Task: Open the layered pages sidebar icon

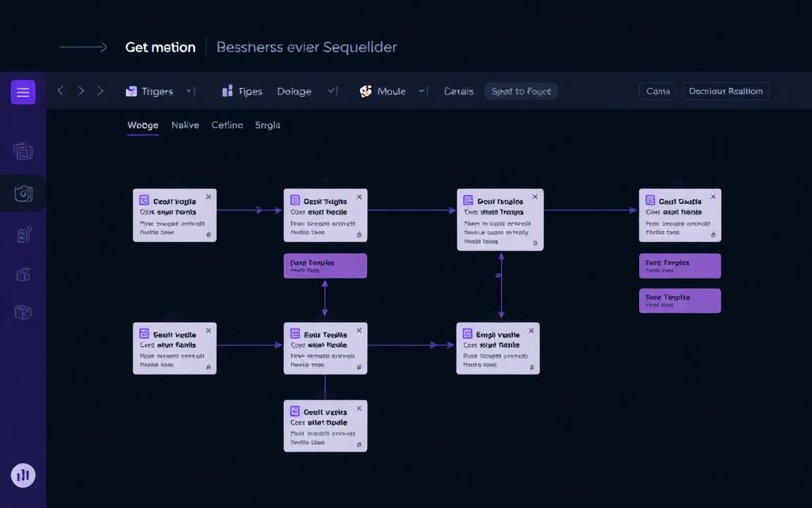Action: click(23, 151)
